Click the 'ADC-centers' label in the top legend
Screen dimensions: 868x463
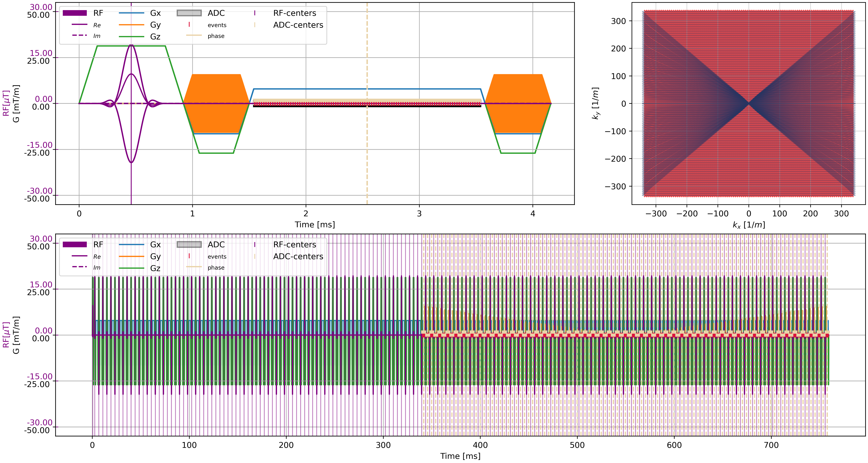pyautogui.click(x=298, y=25)
